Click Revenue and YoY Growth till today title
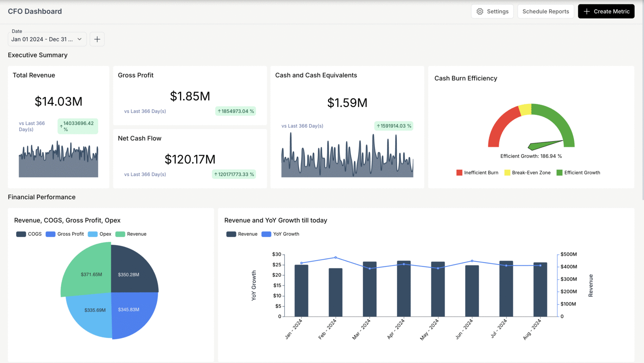The height and width of the screenshot is (363, 644). [276, 220]
